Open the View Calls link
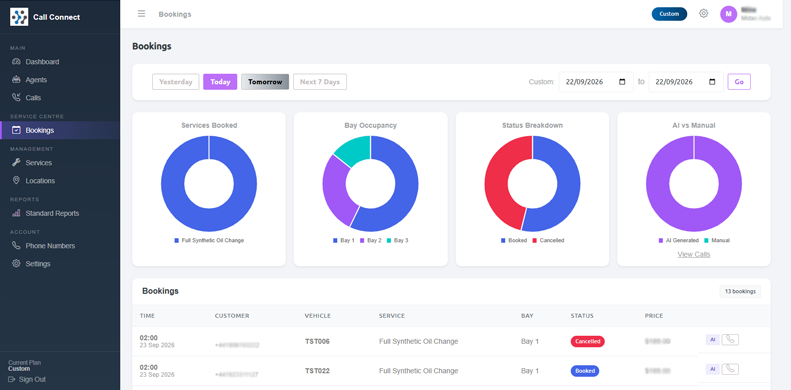This screenshot has width=791, height=390. tap(694, 254)
